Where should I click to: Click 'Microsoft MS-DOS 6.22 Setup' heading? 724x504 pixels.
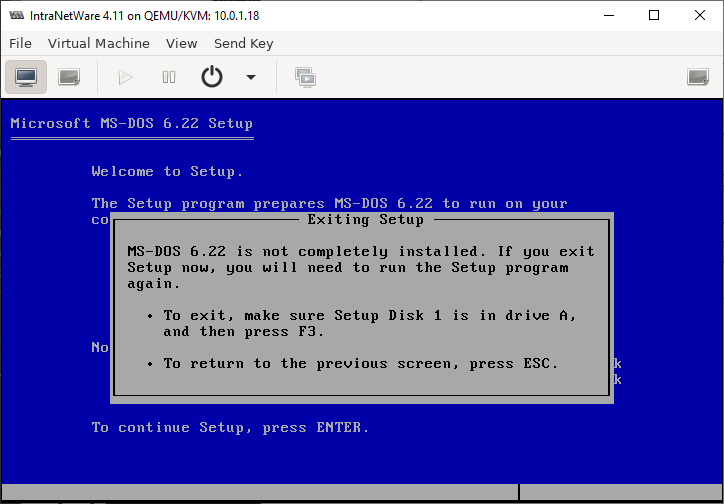132,124
